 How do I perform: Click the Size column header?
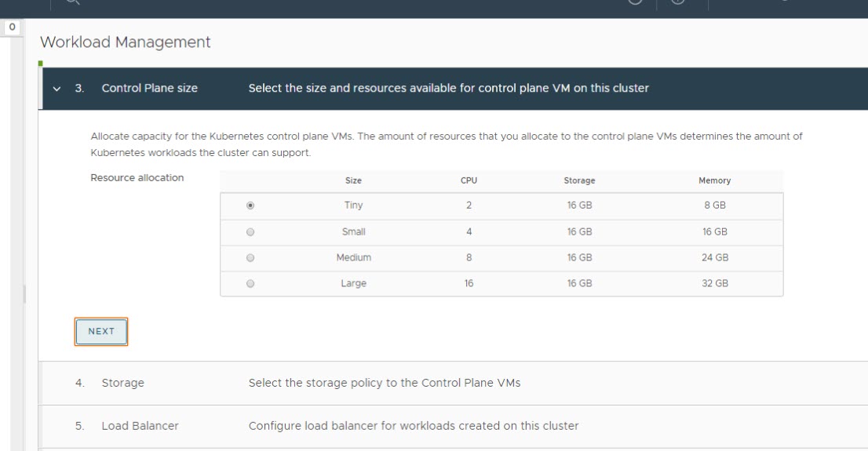353,180
